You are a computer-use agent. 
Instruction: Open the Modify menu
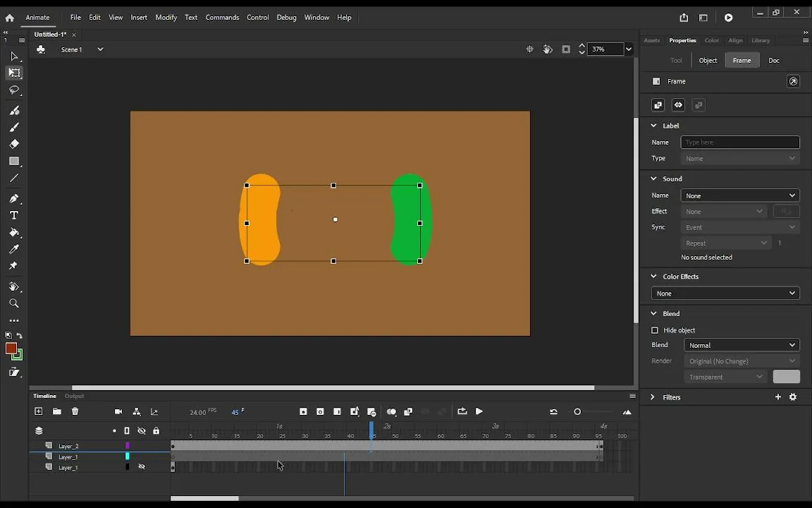click(166, 17)
